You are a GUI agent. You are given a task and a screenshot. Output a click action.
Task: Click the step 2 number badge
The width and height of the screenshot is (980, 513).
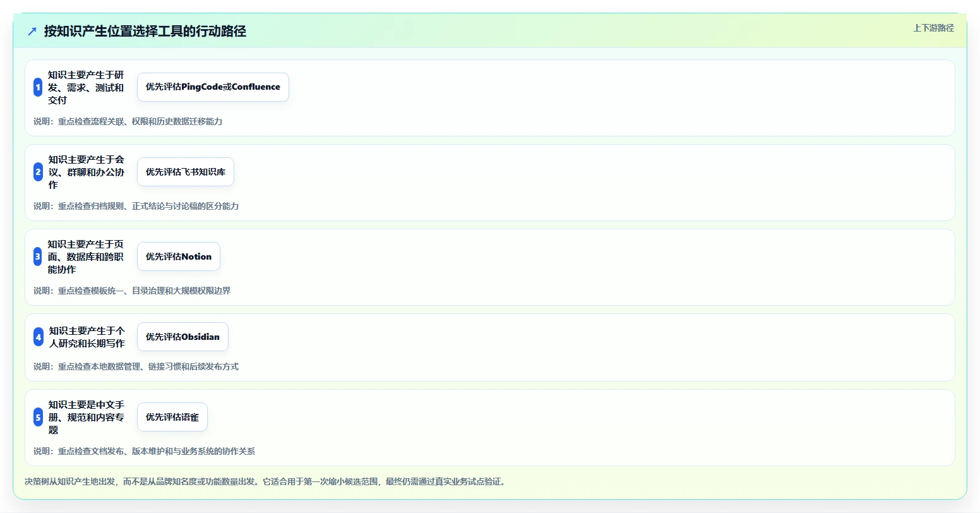[x=38, y=172]
